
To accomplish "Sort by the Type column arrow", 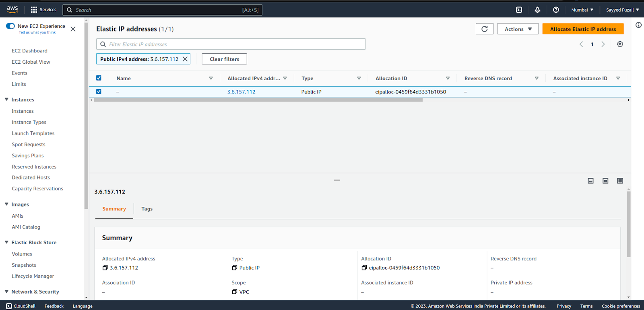I will [359, 78].
